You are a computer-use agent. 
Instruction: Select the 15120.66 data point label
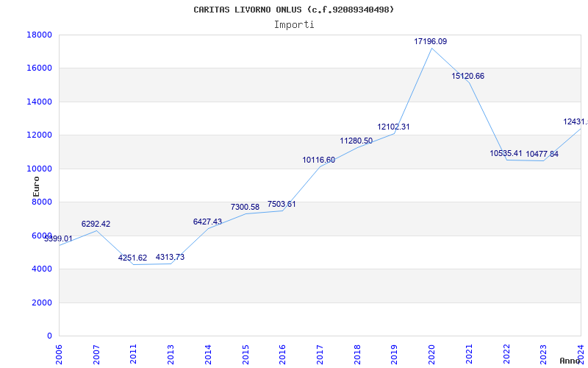467,77
